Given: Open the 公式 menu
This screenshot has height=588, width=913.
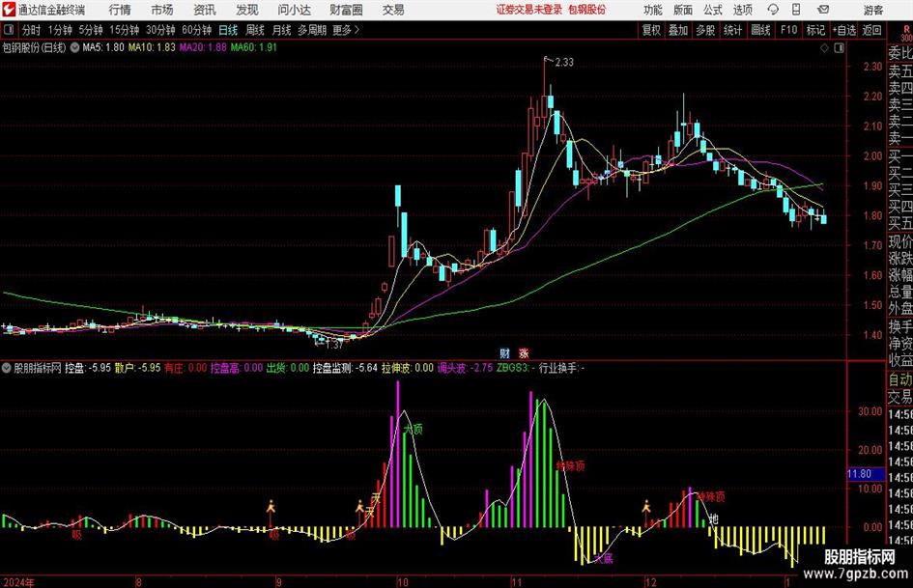Looking at the screenshot, I should [713, 10].
